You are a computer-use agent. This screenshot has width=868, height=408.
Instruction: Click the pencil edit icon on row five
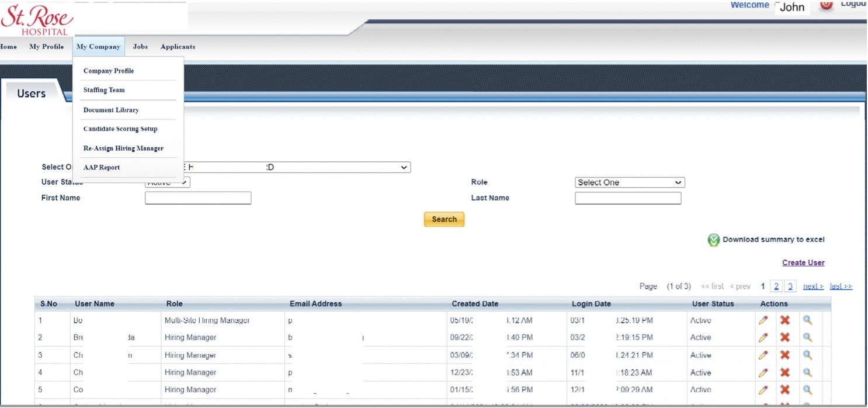764,389
